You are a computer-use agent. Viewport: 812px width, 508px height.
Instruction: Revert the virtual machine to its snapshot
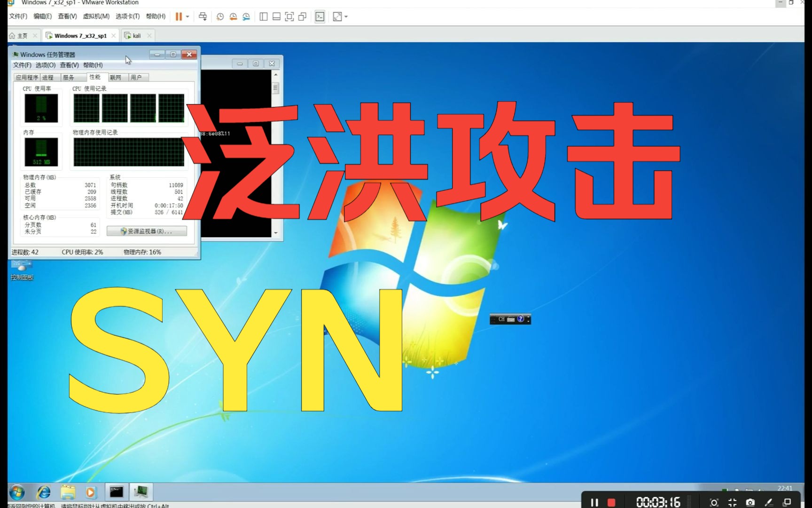click(233, 16)
